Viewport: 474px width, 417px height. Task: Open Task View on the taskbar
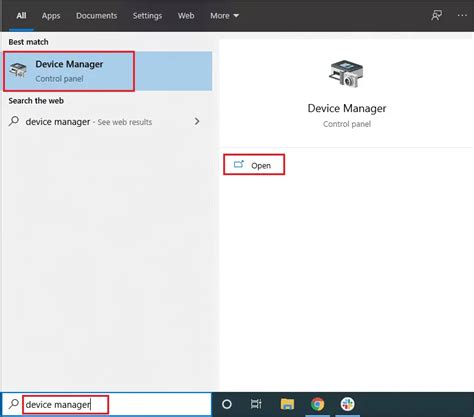(x=256, y=404)
